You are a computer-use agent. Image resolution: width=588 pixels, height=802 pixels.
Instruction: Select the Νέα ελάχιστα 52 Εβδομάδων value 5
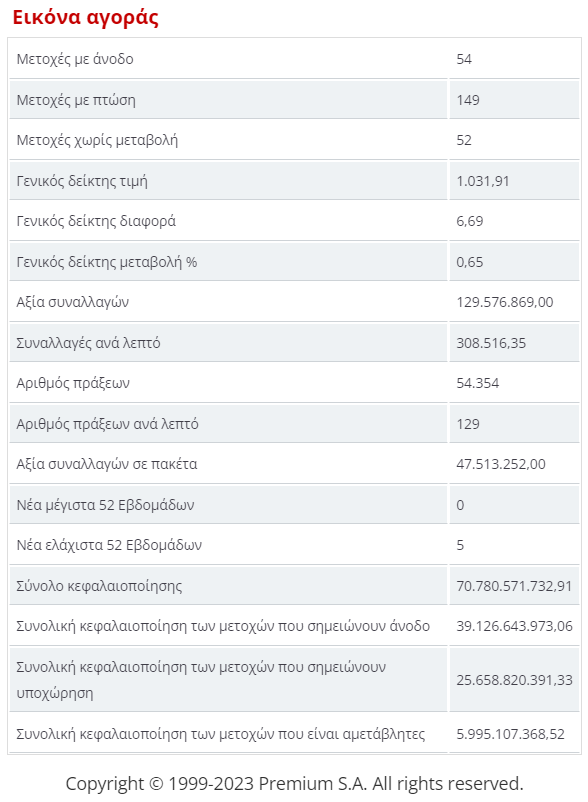(460, 545)
